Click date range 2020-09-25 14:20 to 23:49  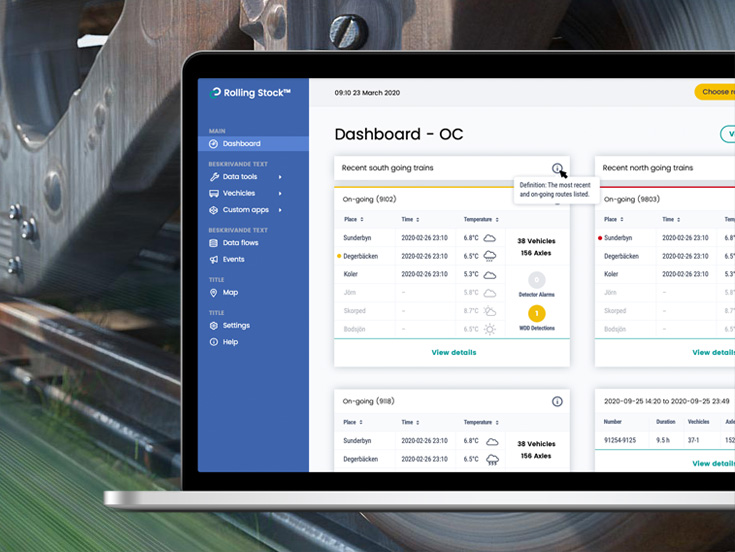click(666, 401)
